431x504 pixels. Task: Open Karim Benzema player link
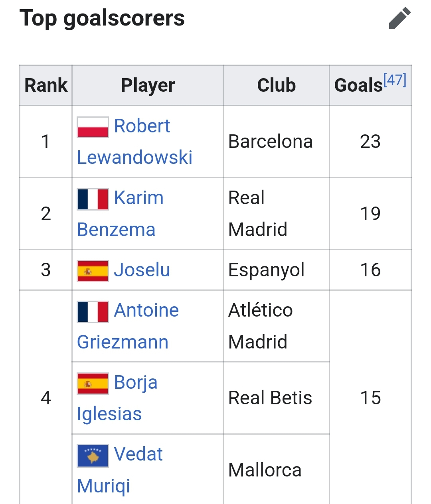(120, 214)
